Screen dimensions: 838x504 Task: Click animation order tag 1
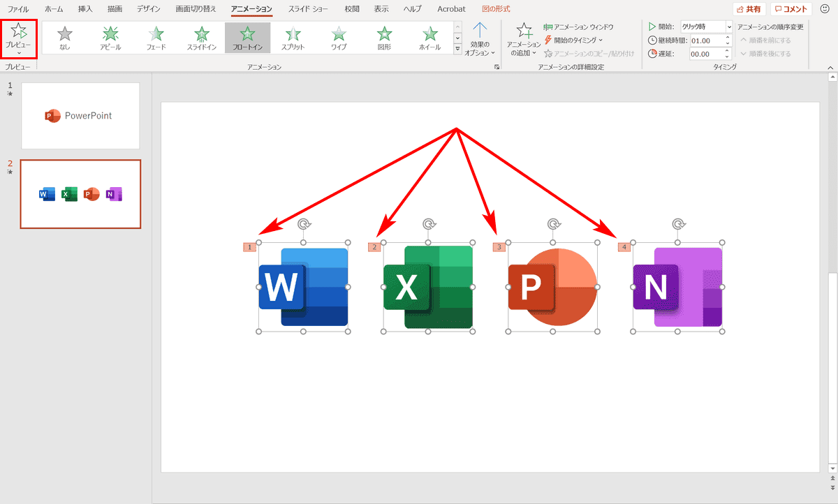249,246
